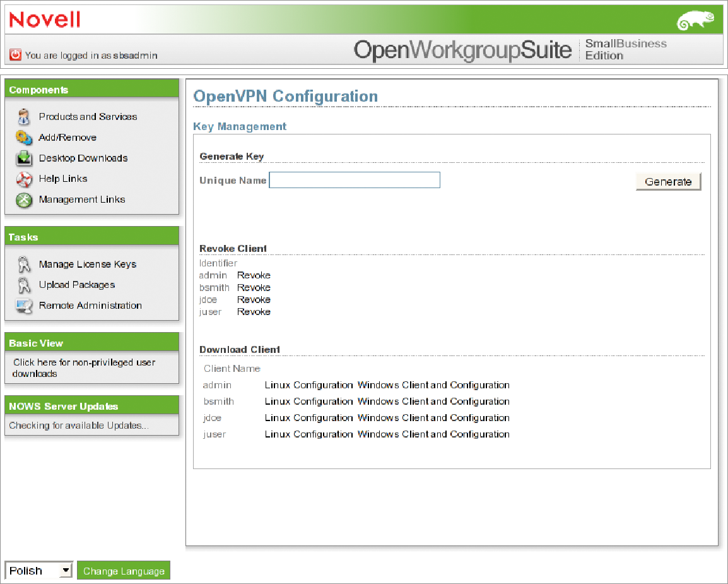Click 'You are logged in as sbsadmin' text
This screenshot has width=728, height=584.
[91, 56]
